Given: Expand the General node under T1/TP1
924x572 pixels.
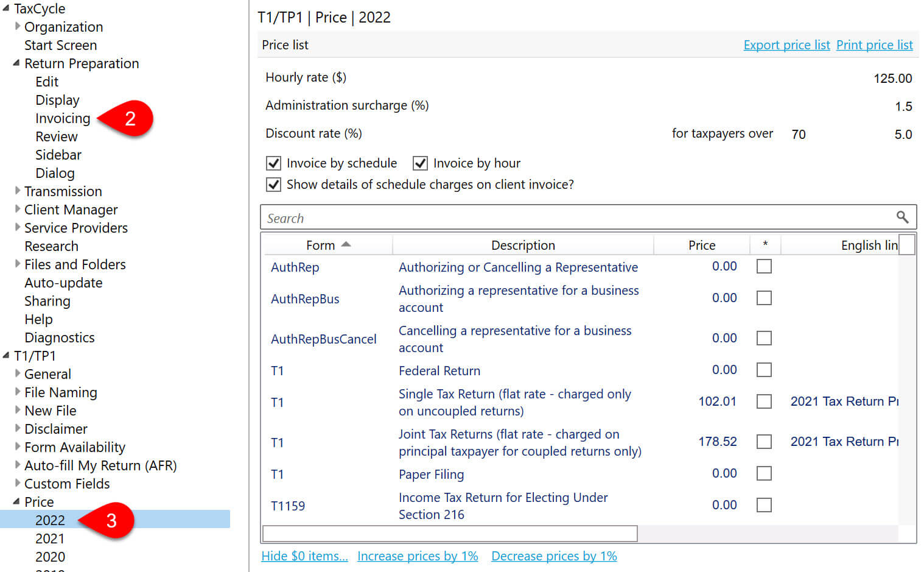Looking at the screenshot, I should (18, 373).
